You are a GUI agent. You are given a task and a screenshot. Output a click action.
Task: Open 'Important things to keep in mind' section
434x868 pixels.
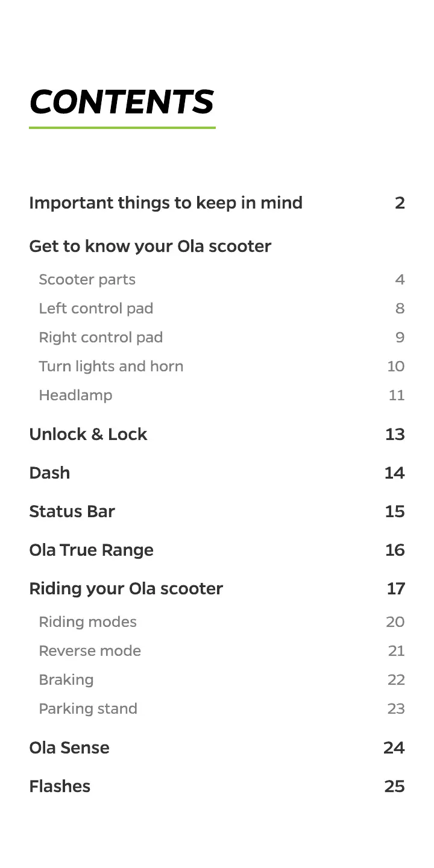click(166, 203)
